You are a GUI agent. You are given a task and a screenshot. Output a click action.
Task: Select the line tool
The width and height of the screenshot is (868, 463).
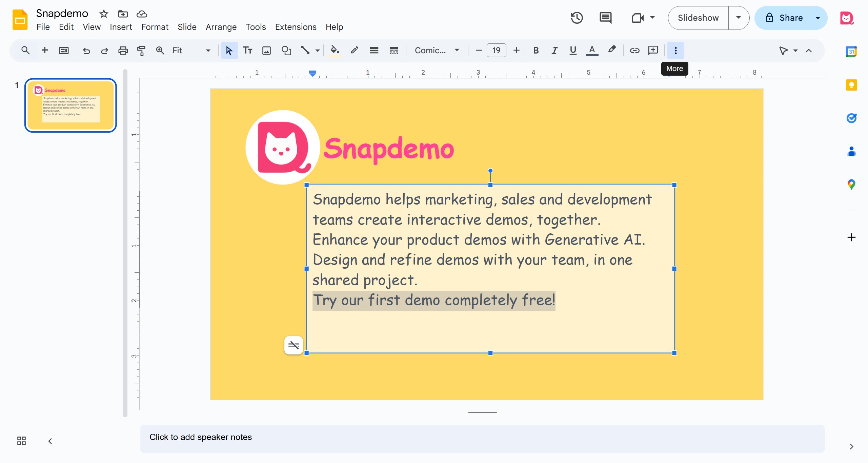point(305,51)
